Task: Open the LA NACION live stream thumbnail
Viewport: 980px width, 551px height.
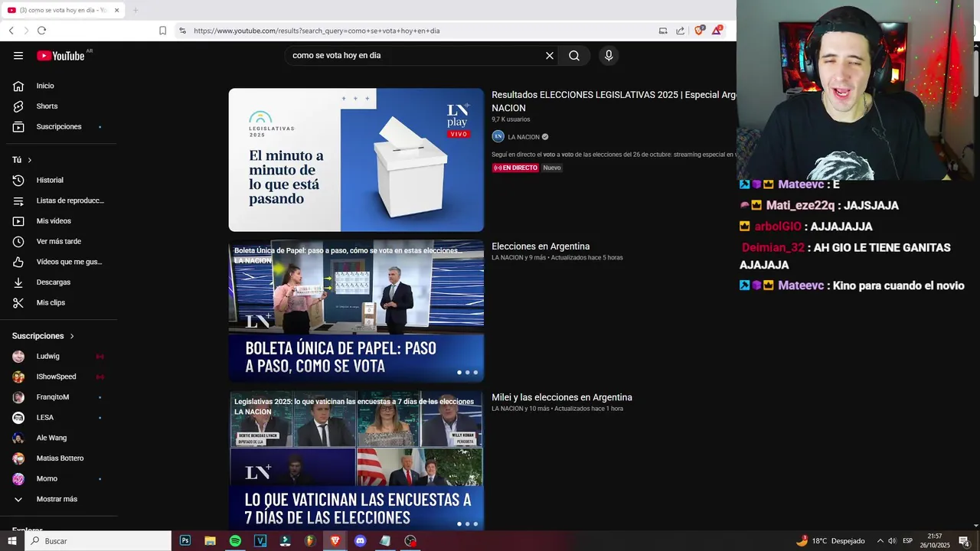Action: (x=356, y=160)
